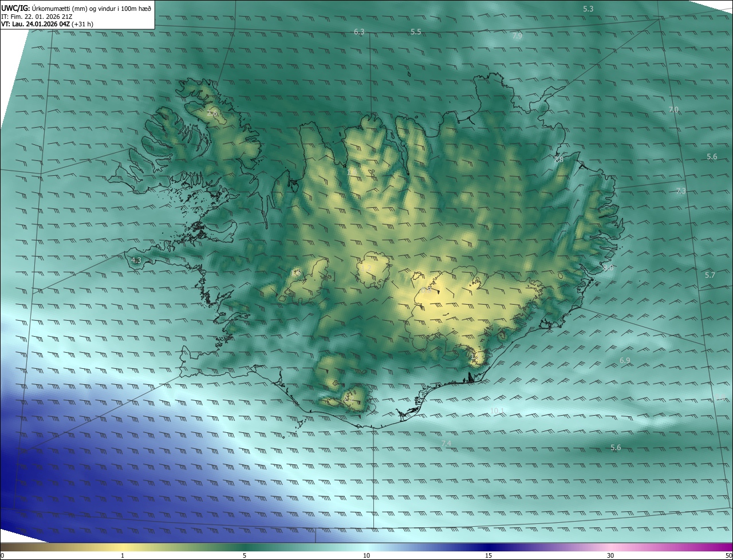Click the 50 label on the colour scale

coord(728,555)
